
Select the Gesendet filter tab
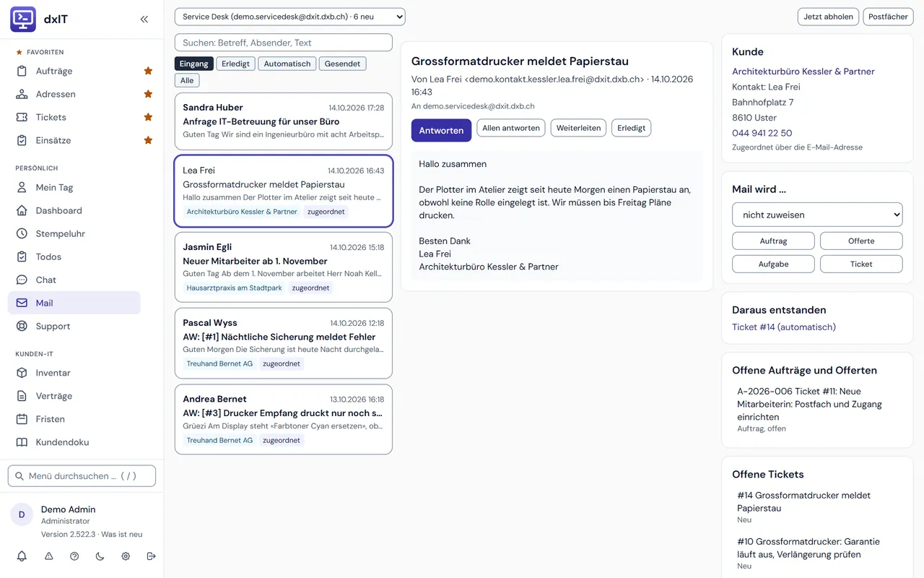click(x=342, y=64)
